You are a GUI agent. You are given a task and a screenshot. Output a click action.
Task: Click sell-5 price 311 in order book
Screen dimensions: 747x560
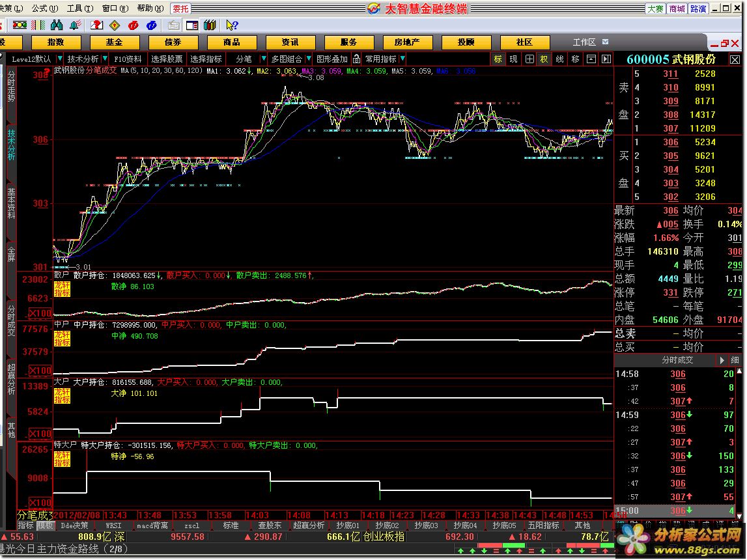670,74
